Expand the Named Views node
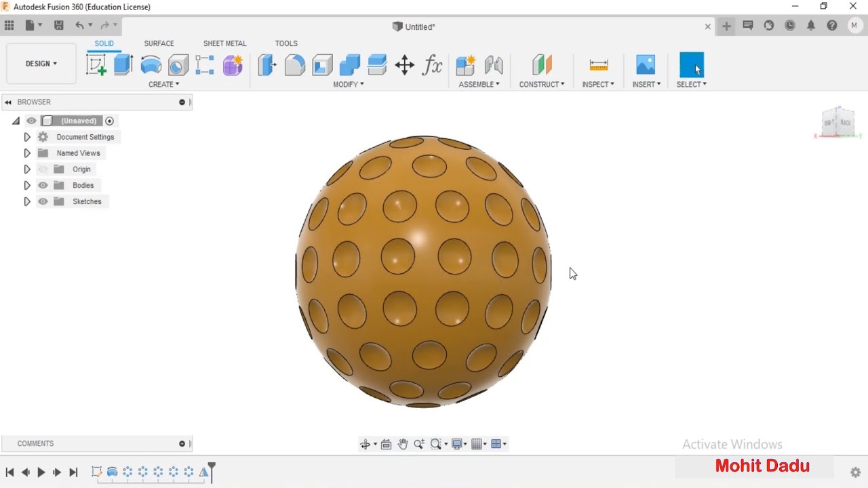The image size is (868, 488). point(27,153)
